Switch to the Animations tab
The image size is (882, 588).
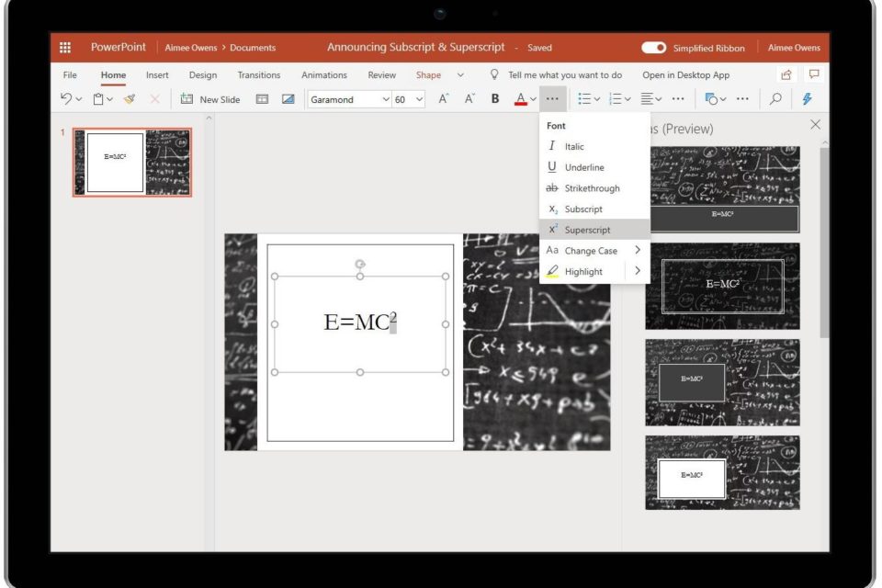point(324,74)
